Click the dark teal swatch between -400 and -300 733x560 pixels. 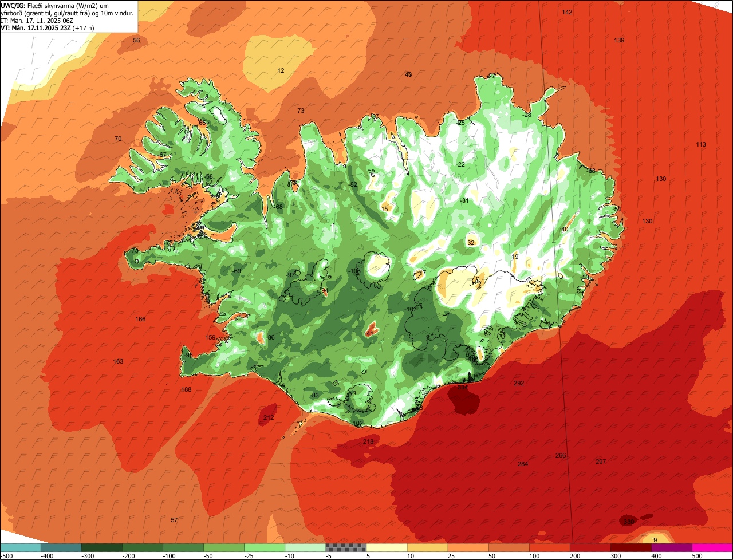point(61,547)
